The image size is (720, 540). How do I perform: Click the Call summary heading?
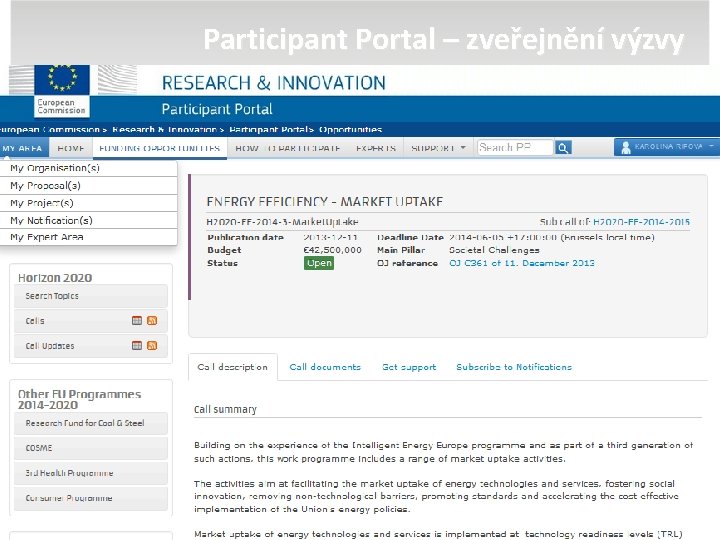225,409
